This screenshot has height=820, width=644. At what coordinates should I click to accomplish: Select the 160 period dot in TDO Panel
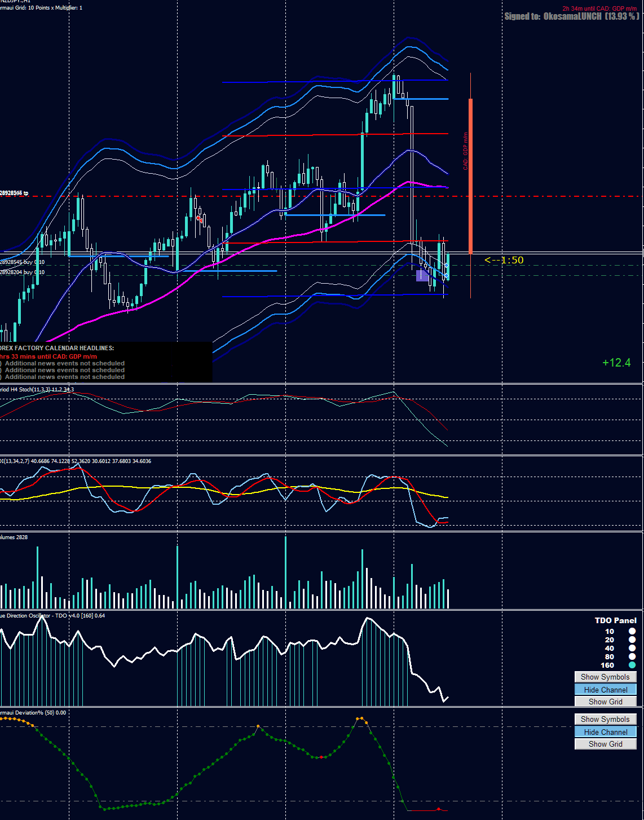click(x=632, y=665)
